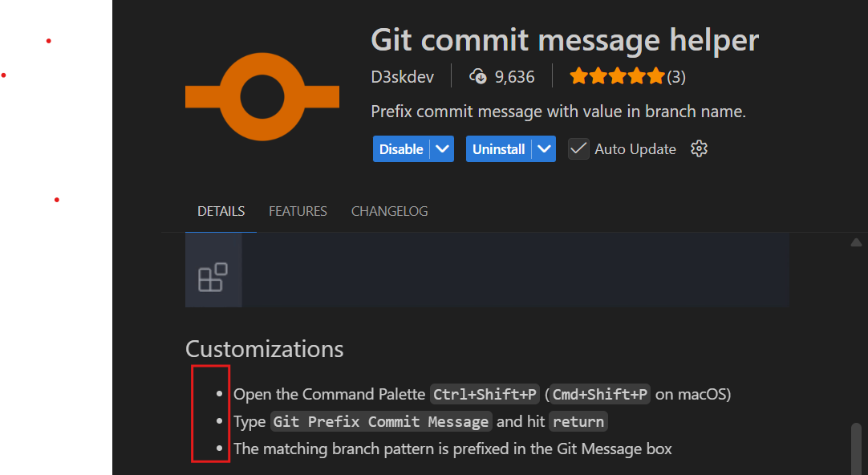Click the (3) ratings count
The image size is (868, 475).
click(676, 76)
